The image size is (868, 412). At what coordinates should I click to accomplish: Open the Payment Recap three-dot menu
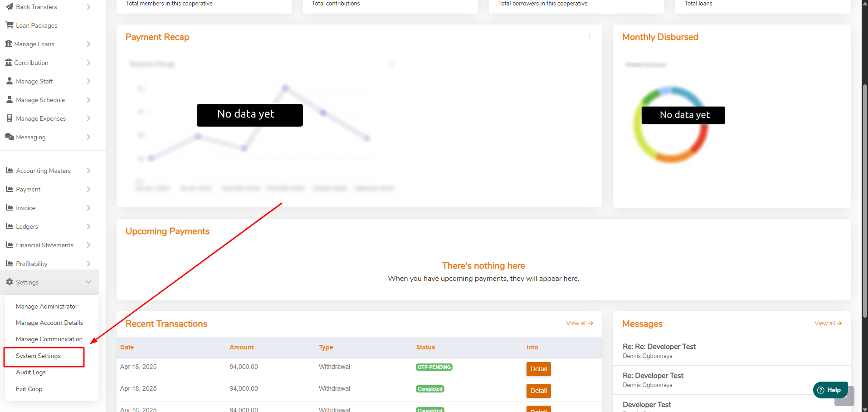tap(589, 37)
